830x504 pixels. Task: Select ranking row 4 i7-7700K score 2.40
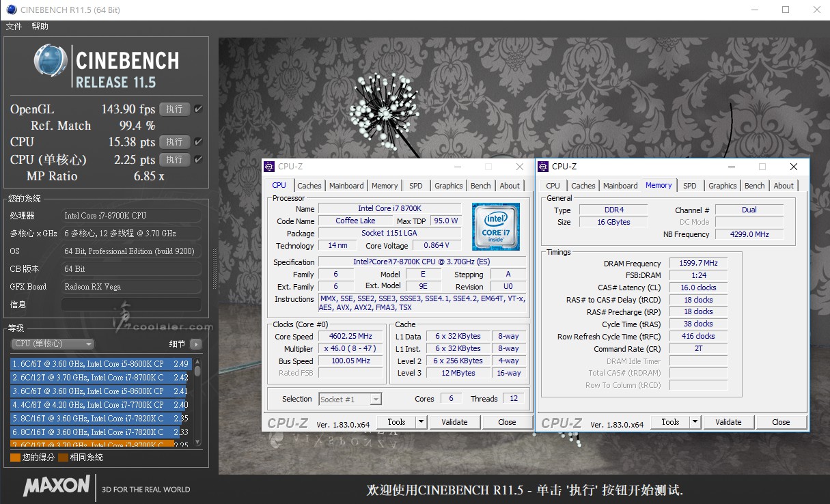coord(101,405)
